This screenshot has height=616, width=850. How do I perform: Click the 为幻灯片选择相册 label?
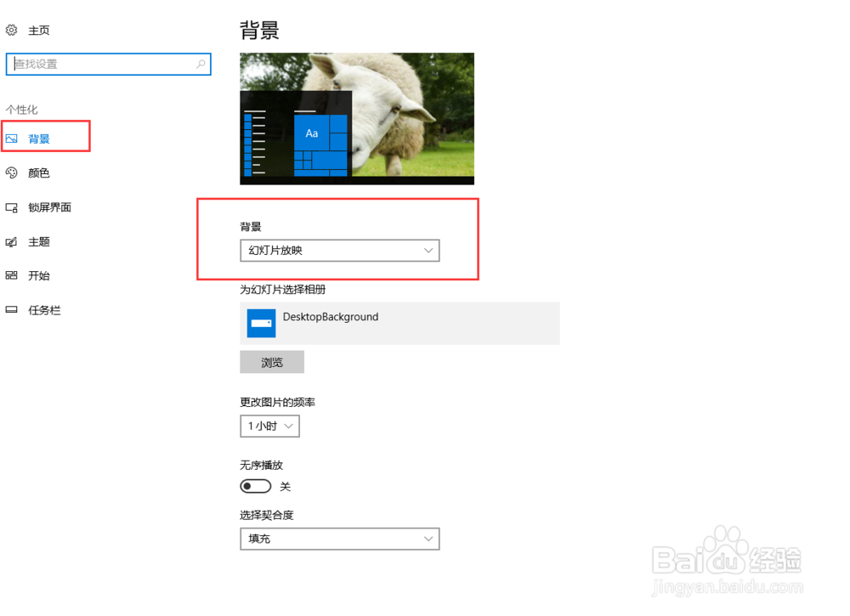(283, 290)
